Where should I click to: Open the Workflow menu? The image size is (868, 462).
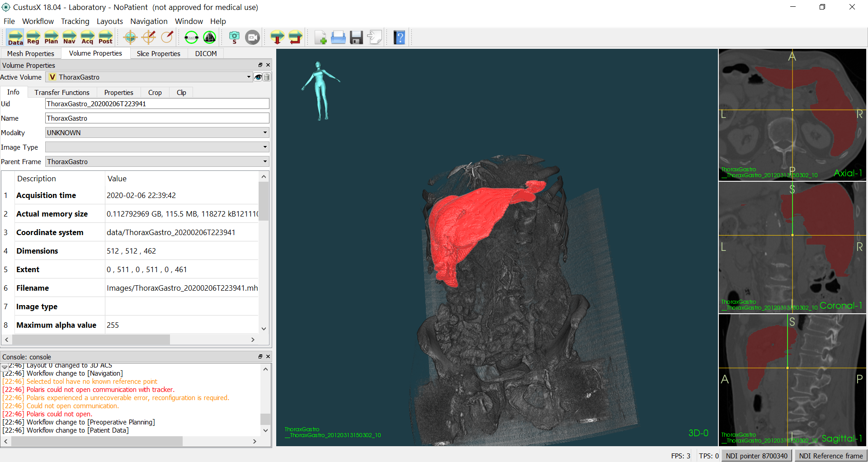pyautogui.click(x=38, y=21)
